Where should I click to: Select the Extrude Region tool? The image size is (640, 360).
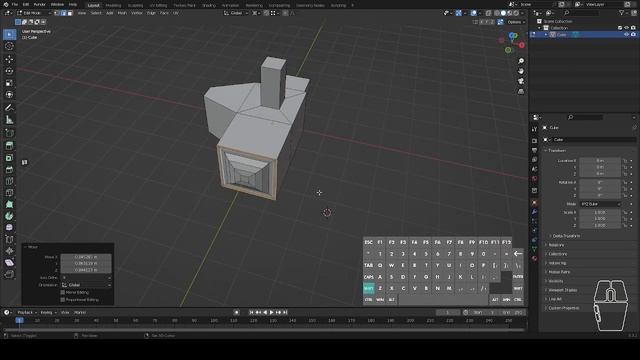9,146
